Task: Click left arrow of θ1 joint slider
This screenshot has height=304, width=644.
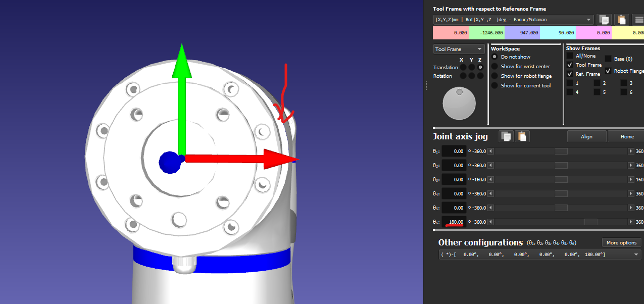Action: click(x=490, y=151)
